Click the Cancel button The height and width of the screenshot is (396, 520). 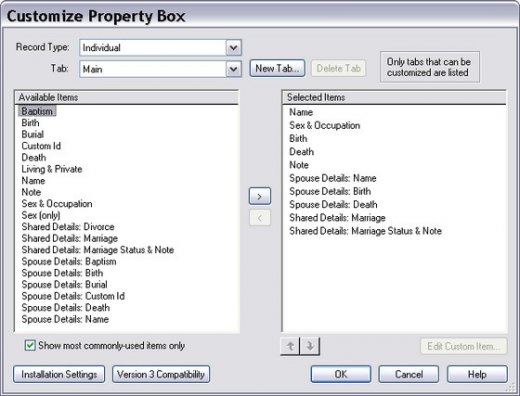click(x=409, y=374)
